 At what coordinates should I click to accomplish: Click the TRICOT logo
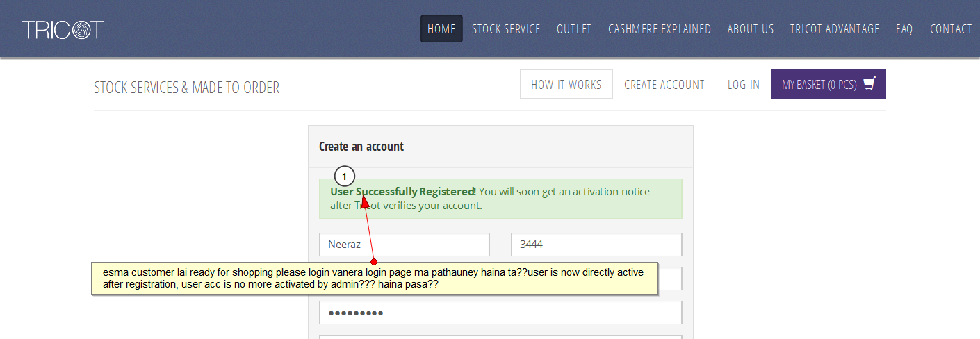click(x=63, y=29)
